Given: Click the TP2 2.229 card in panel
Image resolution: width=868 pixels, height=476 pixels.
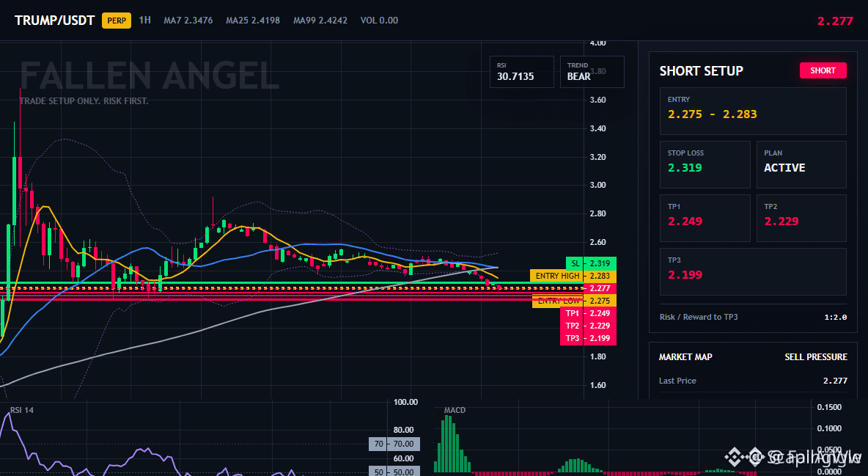Looking at the screenshot, I should (x=801, y=218).
